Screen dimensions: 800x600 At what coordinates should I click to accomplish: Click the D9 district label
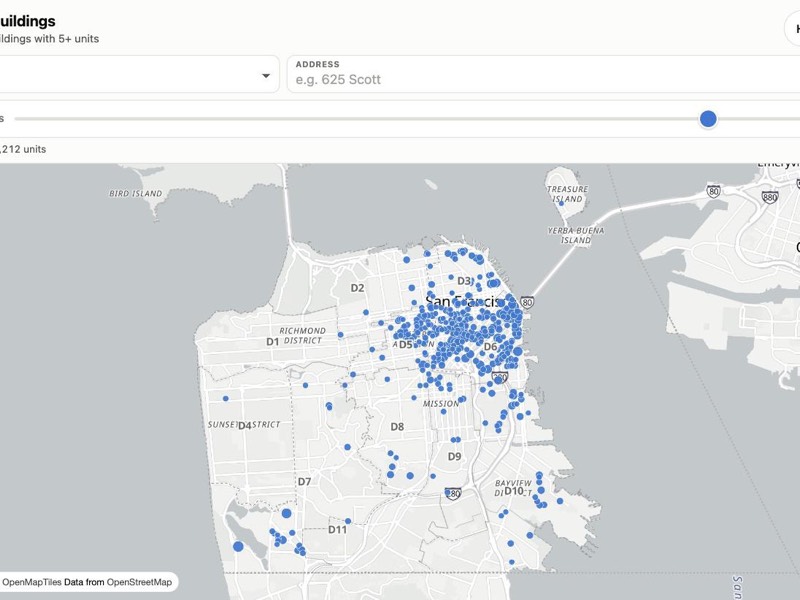pos(454,456)
